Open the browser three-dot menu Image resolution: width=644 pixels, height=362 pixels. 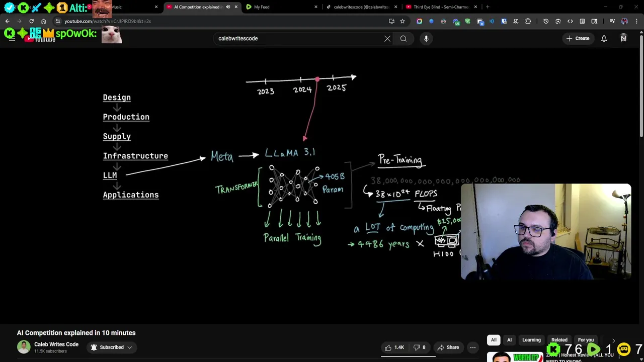[636, 21]
